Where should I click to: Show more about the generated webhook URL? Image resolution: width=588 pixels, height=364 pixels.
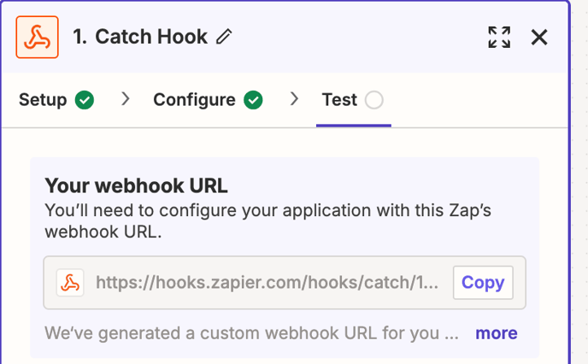(x=496, y=333)
